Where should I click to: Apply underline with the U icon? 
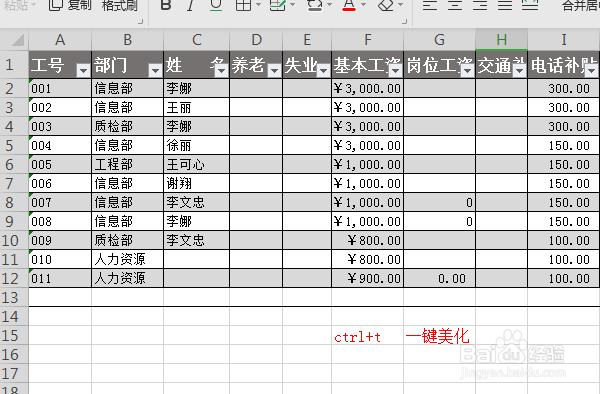click(x=216, y=5)
